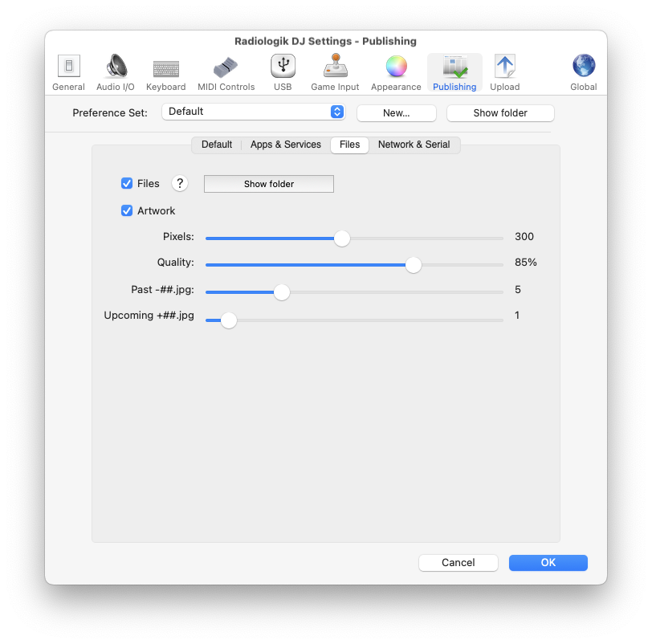The width and height of the screenshot is (652, 644).
Task: Open the Default tab
Action: 216,145
